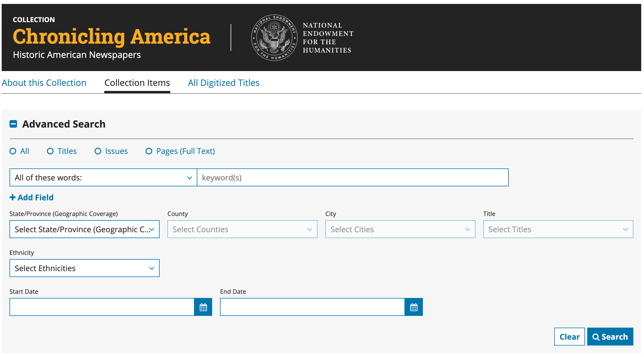The width and height of the screenshot is (644, 357).
Task: Click the Search button
Action: pos(610,337)
